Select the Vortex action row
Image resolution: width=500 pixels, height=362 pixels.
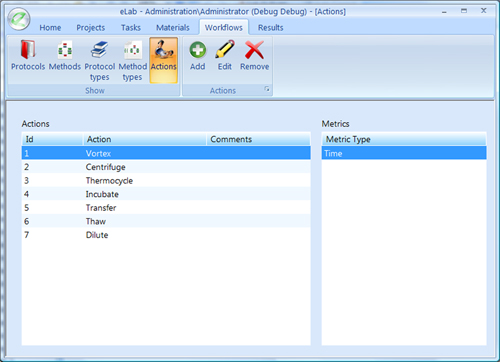coord(166,153)
